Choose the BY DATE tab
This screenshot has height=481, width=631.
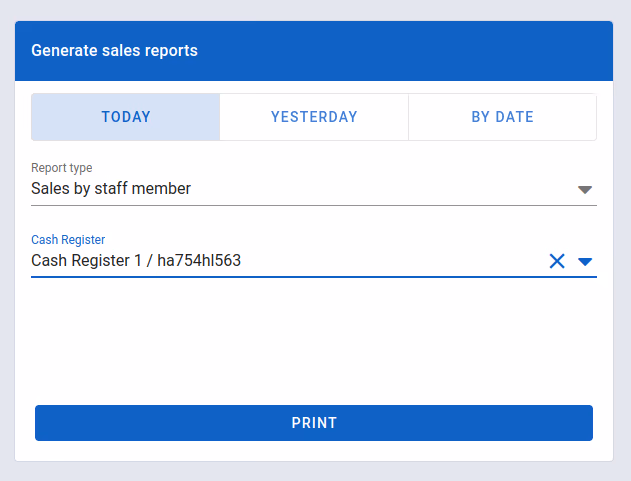point(502,117)
